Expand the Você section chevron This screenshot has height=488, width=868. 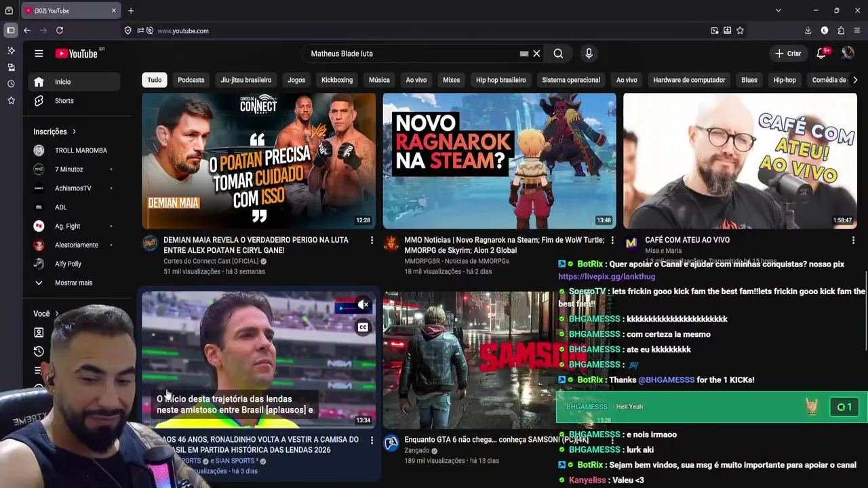(57, 314)
